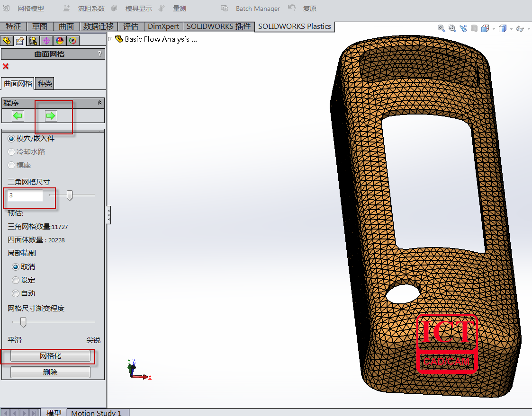Open the PropertyManager panel tab icon
The image size is (532, 416).
pyautogui.click(x=20, y=41)
